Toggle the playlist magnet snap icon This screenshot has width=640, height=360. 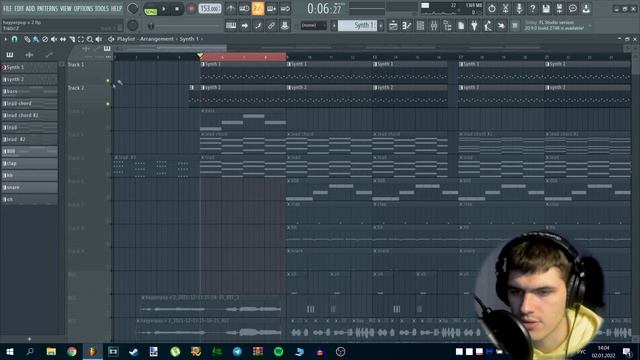click(x=14, y=39)
